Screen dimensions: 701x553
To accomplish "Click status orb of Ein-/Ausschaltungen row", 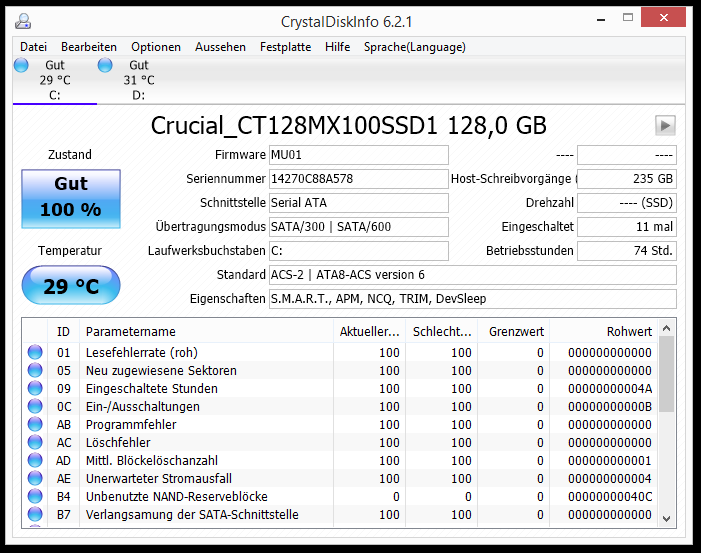I will [x=35, y=406].
